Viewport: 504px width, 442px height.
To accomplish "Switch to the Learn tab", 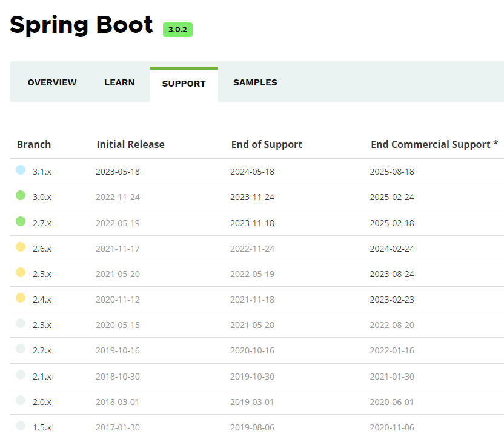I will (x=119, y=82).
